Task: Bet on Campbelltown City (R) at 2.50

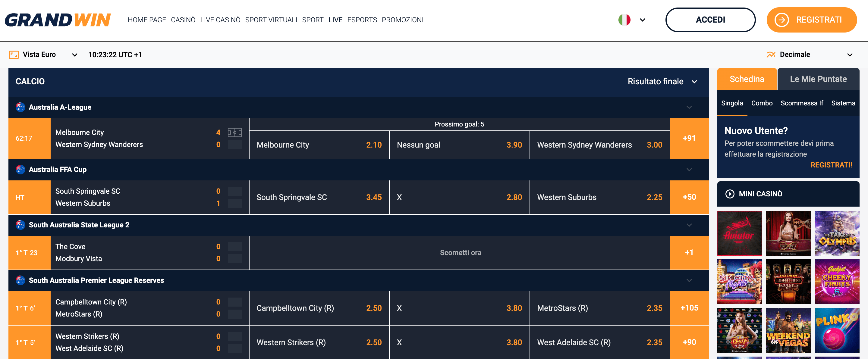Action: [319, 308]
